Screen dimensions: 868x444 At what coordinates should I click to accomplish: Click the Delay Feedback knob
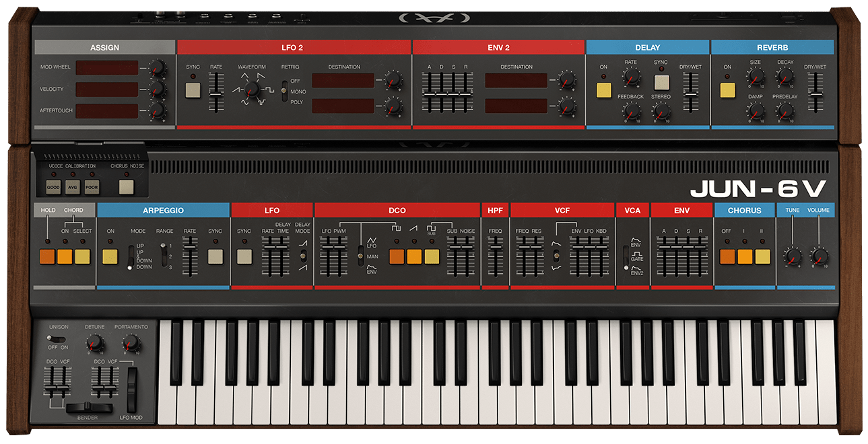click(630, 112)
